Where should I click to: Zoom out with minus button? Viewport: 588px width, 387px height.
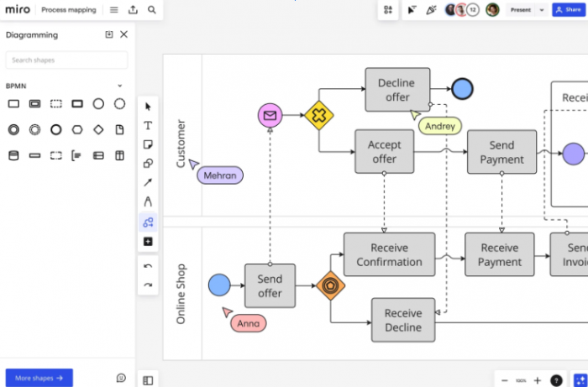(505, 380)
